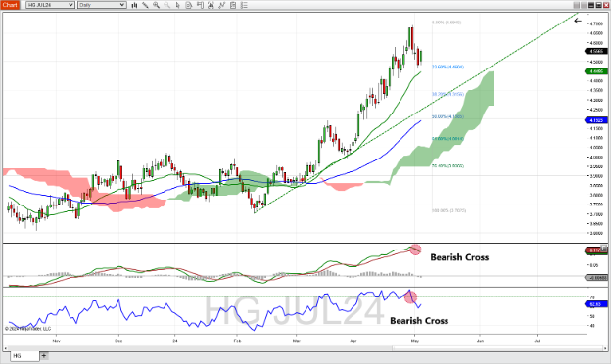
Task: Open the orange Chart menu button
Action: click(x=10, y=5)
